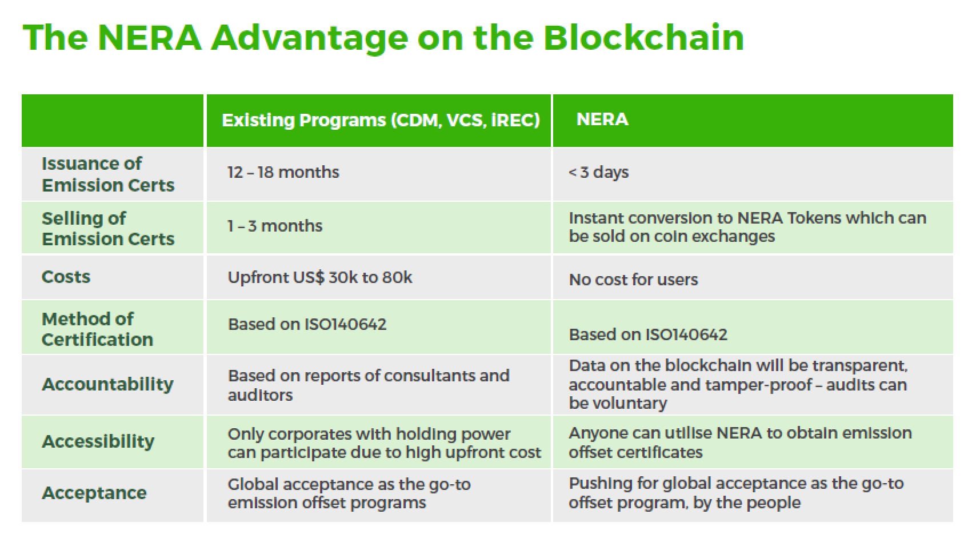Screen dimensions: 980x534
Task: Select the Existing Programs column header
Action: tap(381, 120)
